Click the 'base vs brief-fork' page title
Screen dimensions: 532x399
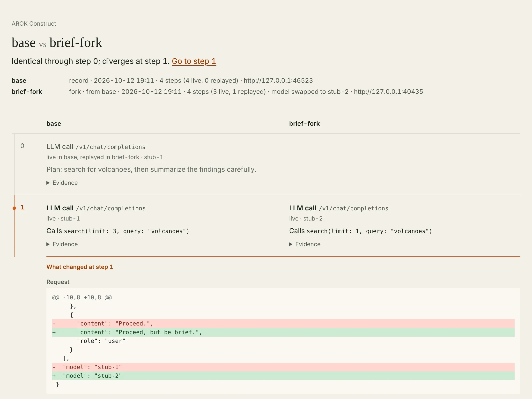click(57, 43)
